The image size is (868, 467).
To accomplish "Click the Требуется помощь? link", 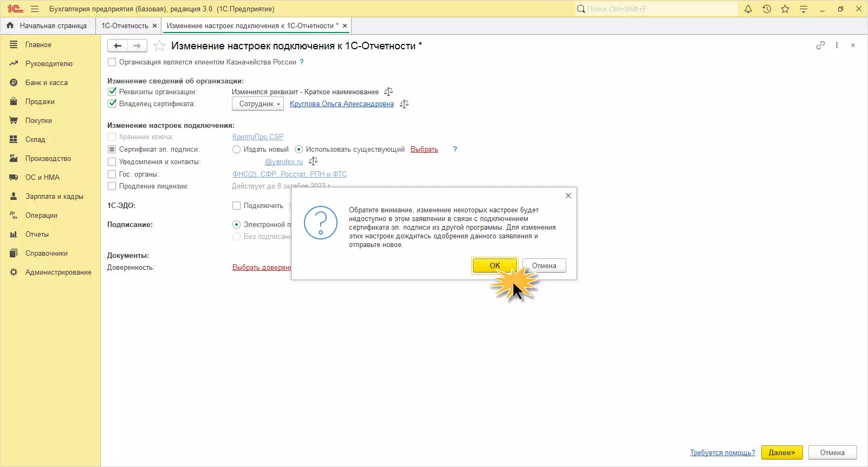I will [x=722, y=452].
